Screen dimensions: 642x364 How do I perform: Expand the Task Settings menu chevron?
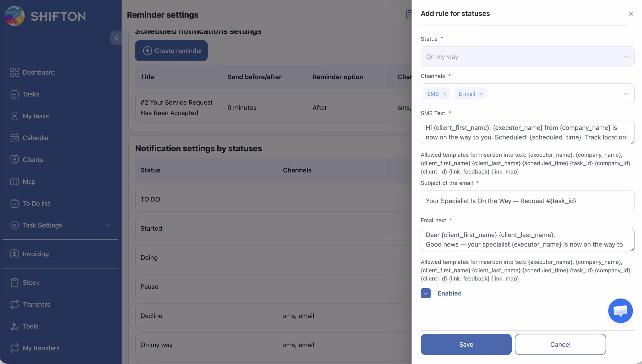click(x=108, y=225)
